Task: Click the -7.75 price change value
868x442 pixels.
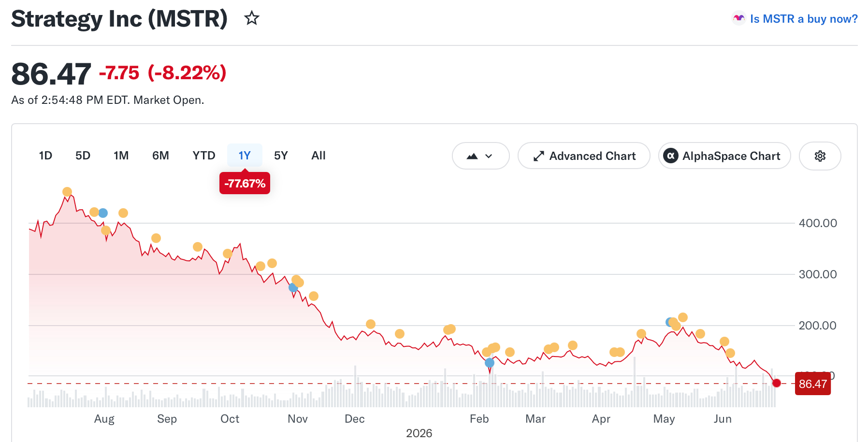Action: 119,73
